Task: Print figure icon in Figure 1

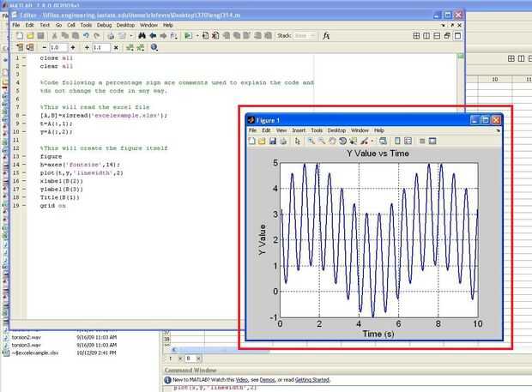Action: click(x=283, y=141)
